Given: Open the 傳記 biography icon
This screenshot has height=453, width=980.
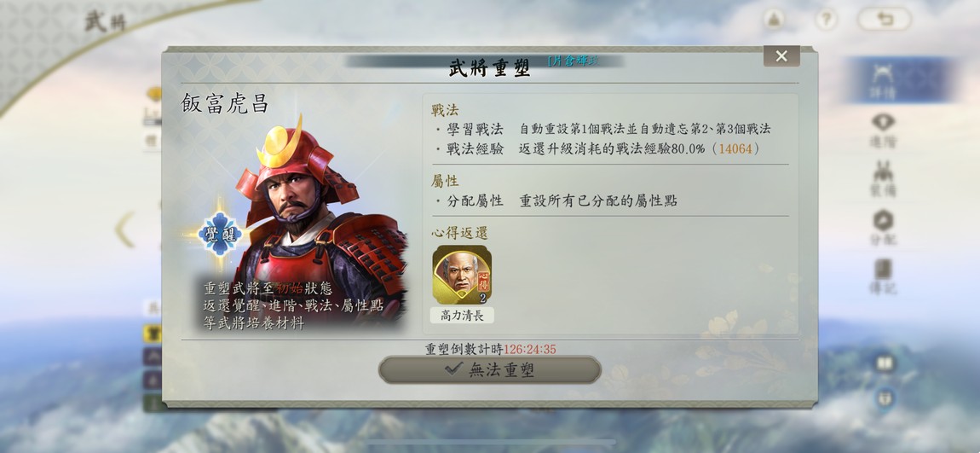Looking at the screenshot, I should click(x=883, y=276).
